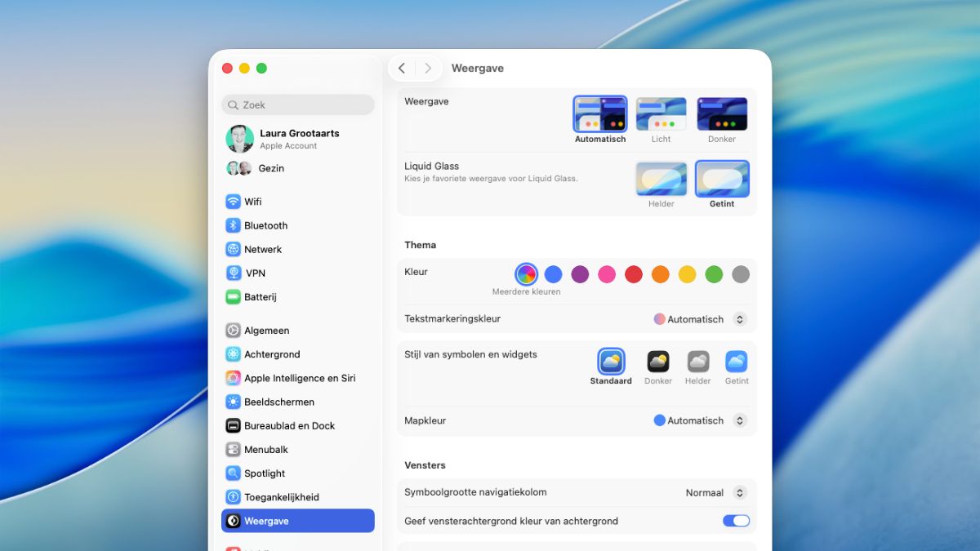
Task: Click Liquid Glass description text
Action: [491, 179]
